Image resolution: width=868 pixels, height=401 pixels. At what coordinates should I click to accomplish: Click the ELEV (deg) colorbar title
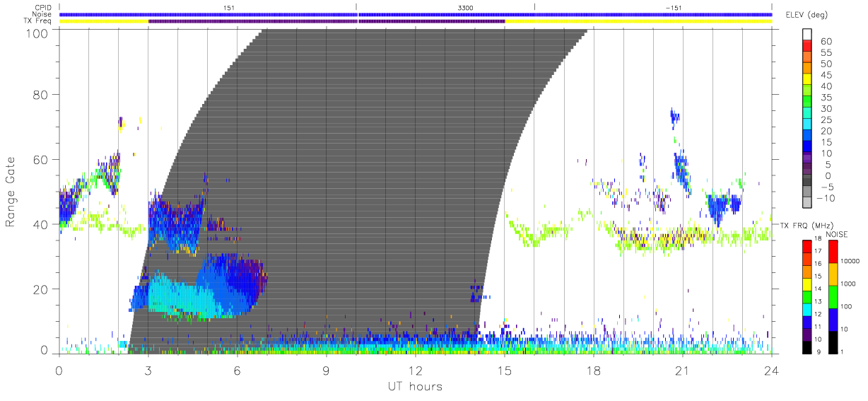[x=807, y=15]
